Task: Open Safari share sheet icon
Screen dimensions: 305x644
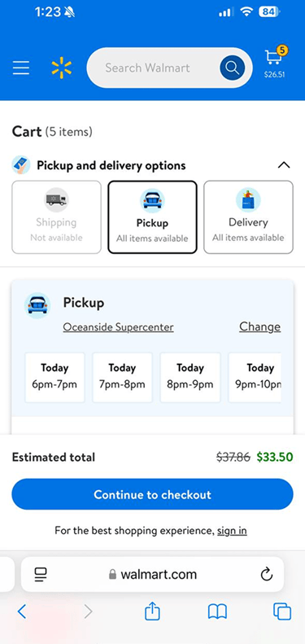Action: [152, 611]
